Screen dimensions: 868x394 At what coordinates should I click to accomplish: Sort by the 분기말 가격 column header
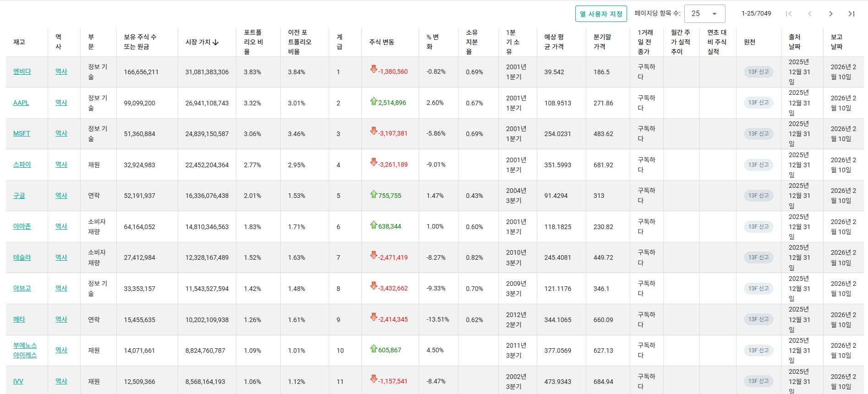click(x=602, y=42)
